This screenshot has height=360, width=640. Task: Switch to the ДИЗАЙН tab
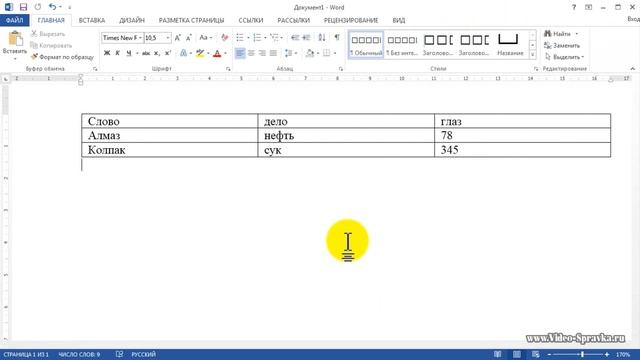132,20
